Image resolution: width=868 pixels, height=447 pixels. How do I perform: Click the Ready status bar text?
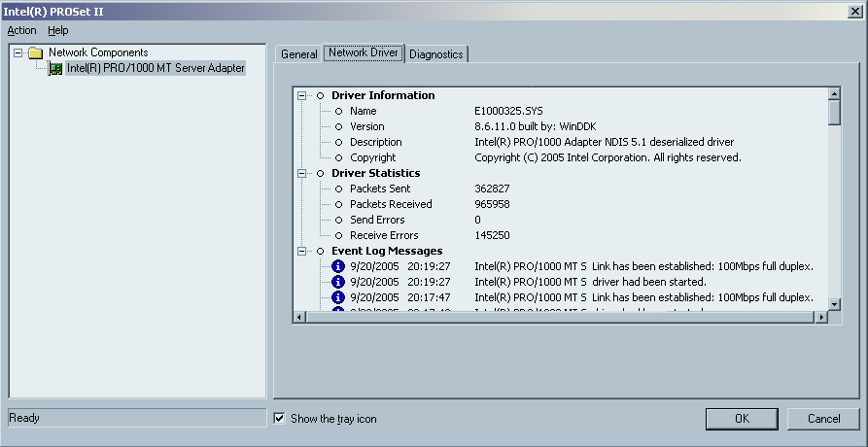pyautogui.click(x=23, y=418)
